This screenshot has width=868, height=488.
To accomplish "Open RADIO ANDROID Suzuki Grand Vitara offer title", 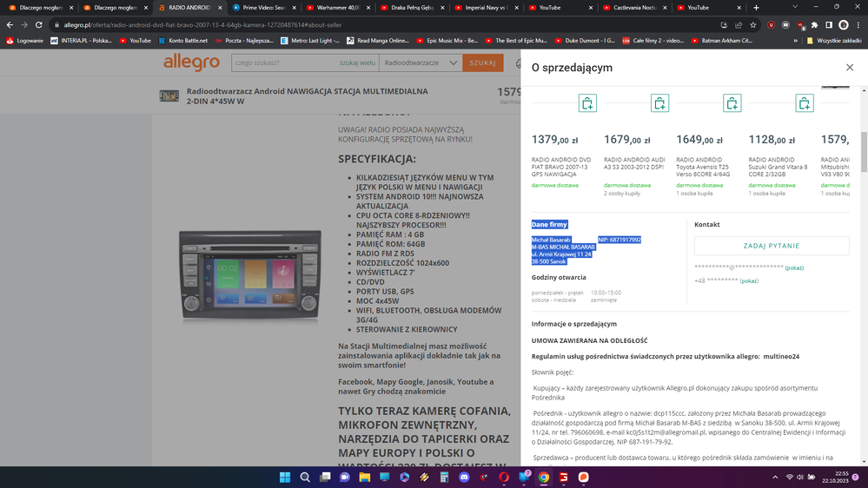I will point(778,167).
